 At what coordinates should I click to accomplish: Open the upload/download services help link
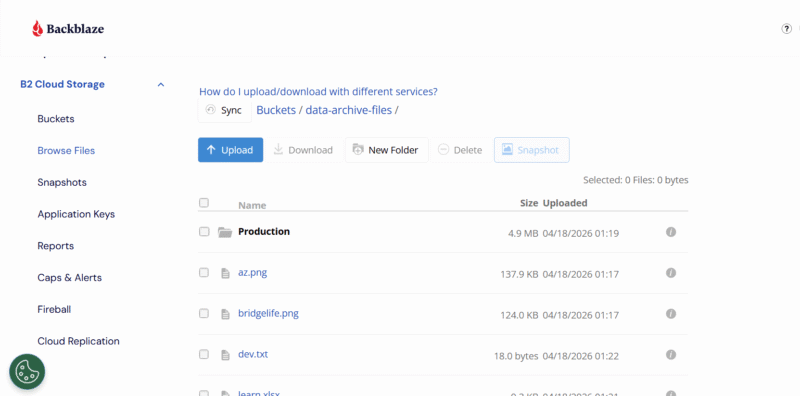pos(318,92)
